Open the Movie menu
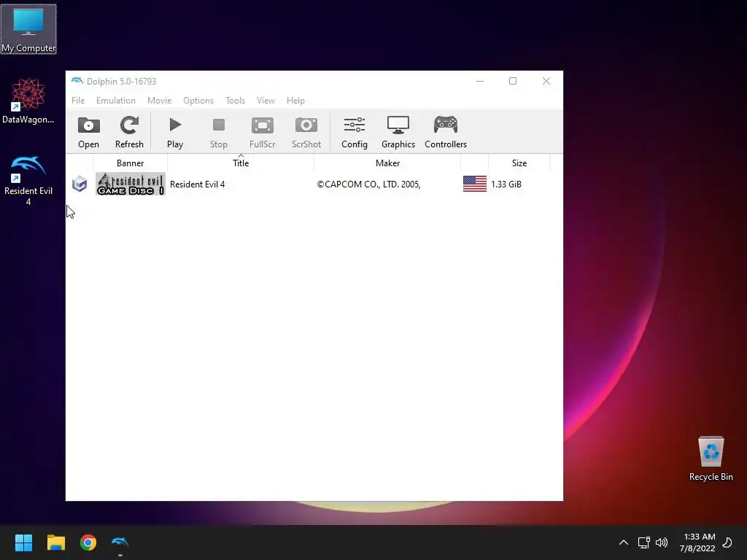Viewport: 747px width, 560px height. pos(159,101)
